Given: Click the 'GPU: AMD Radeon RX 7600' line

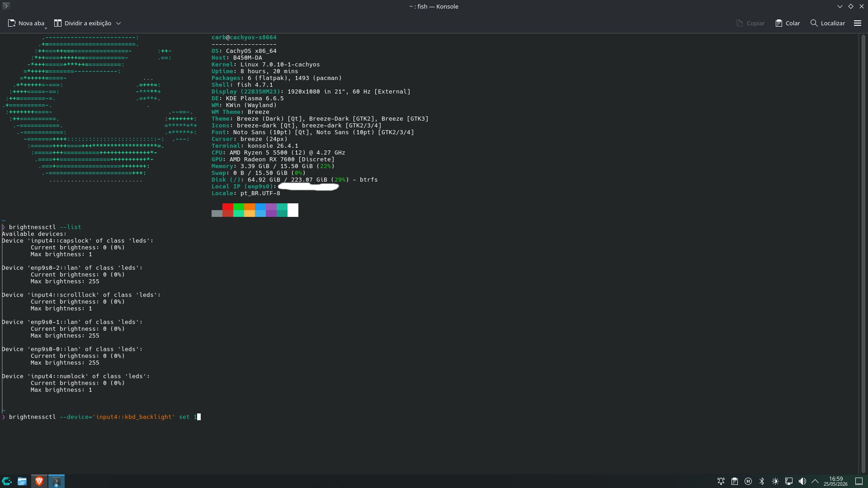Looking at the screenshot, I should [273, 160].
